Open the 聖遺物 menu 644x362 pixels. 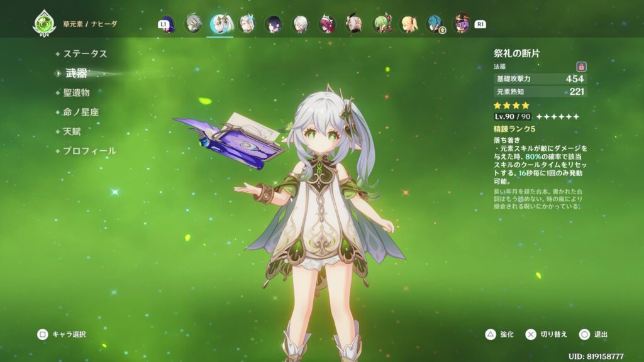tap(76, 93)
